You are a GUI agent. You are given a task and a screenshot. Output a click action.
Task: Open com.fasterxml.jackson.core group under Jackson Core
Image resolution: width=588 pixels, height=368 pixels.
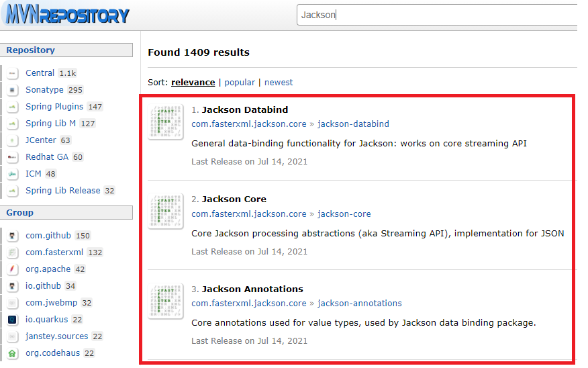[249, 214]
